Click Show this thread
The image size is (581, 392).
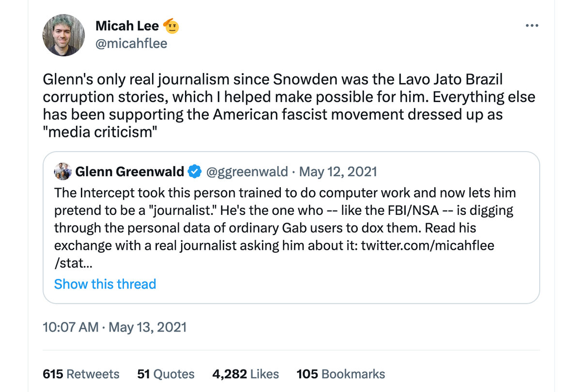(x=105, y=284)
